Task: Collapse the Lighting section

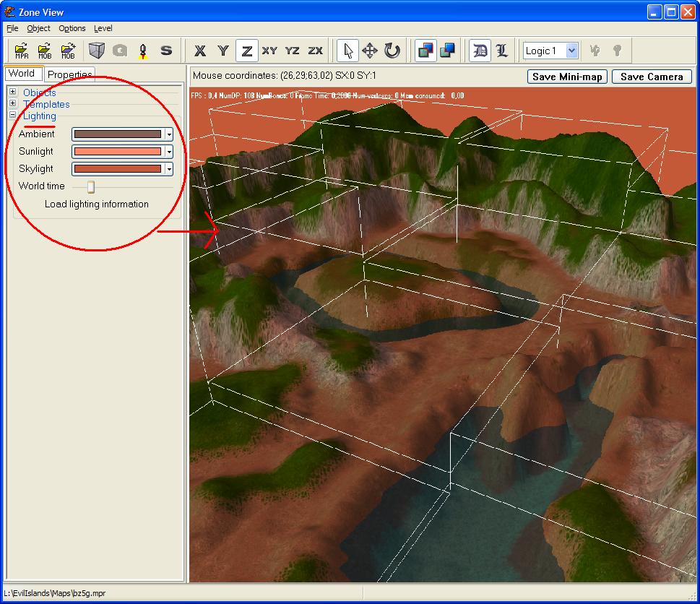Action: [x=12, y=116]
